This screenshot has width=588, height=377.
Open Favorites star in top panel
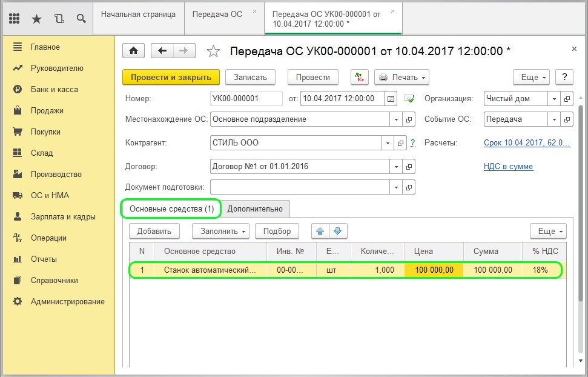(36, 19)
